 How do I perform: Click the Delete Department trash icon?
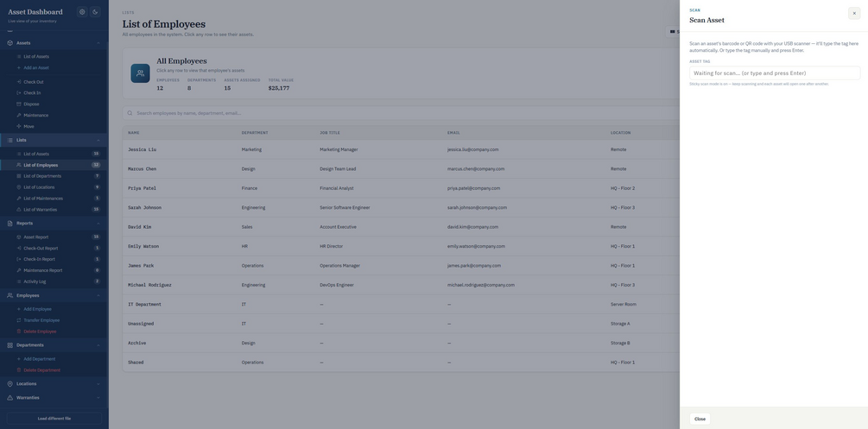[19, 369]
